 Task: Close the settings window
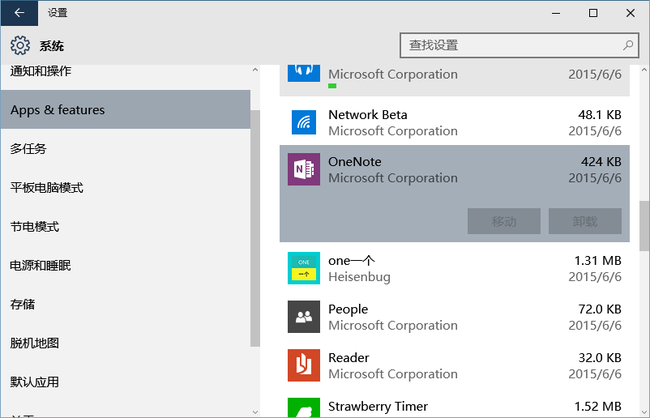click(631, 13)
